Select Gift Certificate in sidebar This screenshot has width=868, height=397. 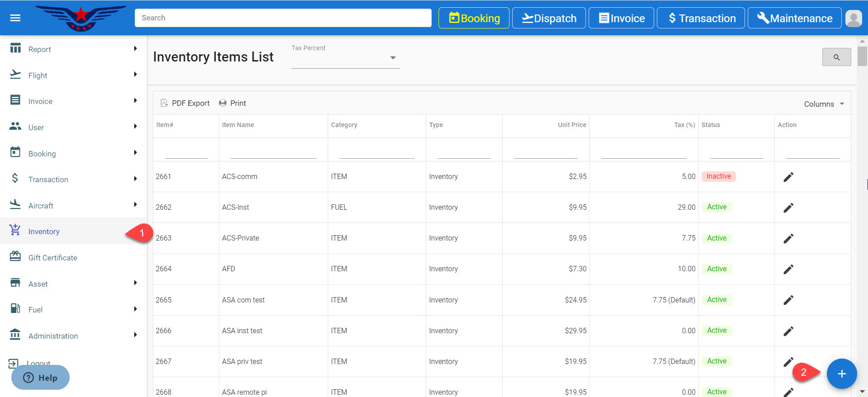pyautogui.click(x=52, y=258)
